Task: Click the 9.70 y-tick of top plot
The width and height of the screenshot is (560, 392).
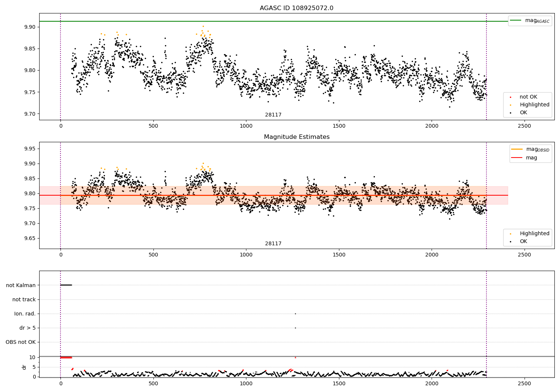Action: click(x=30, y=114)
